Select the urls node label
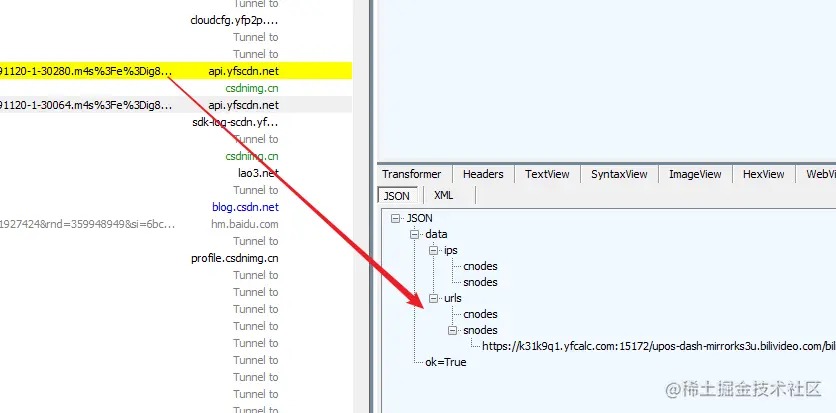 click(x=453, y=298)
